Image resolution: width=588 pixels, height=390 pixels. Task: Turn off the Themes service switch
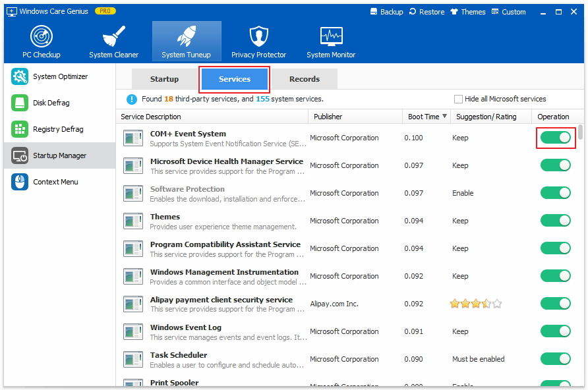click(556, 221)
